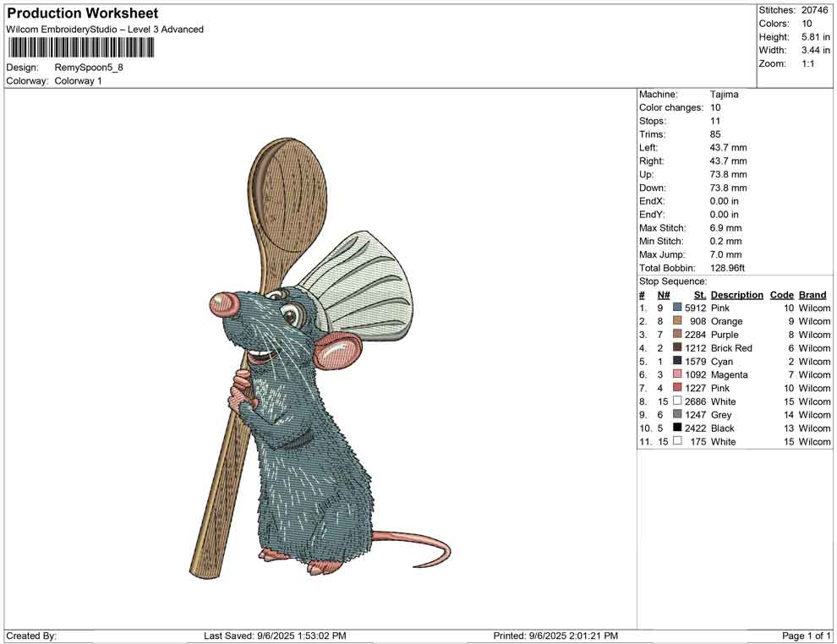Select the Stitches value "20746"
This screenshot has width=837, height=644.
click(x=814, y=10)
